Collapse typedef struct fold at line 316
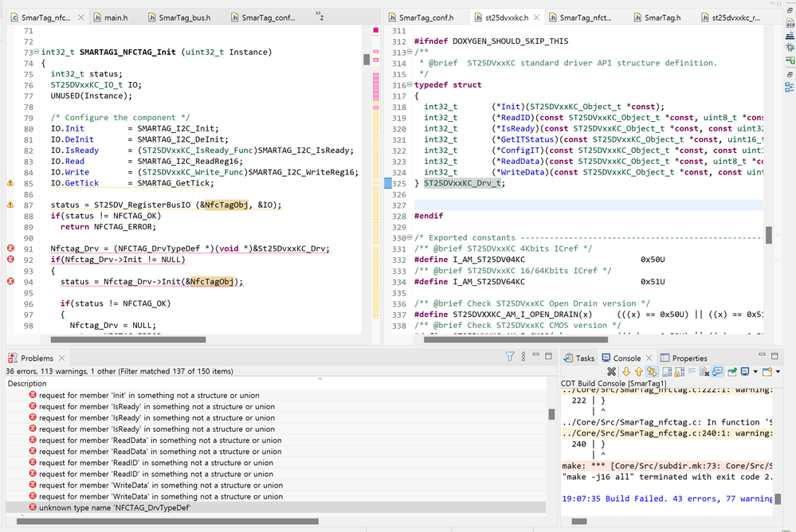The image size is (796, 532). tap(410, 85)
